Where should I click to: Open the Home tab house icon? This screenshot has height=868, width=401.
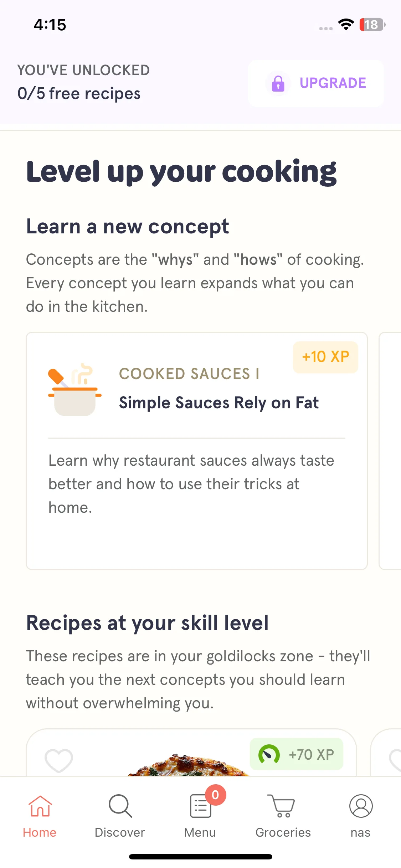pos(40,806)
